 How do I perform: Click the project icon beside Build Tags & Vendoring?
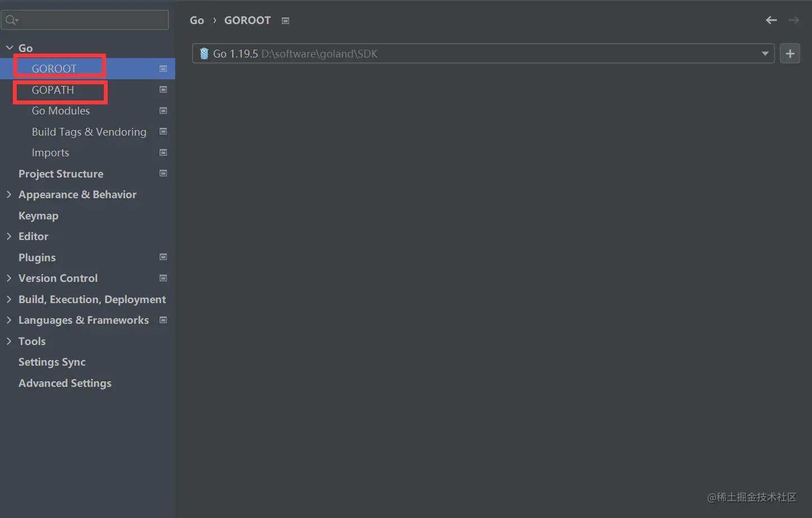click(164, 131)
